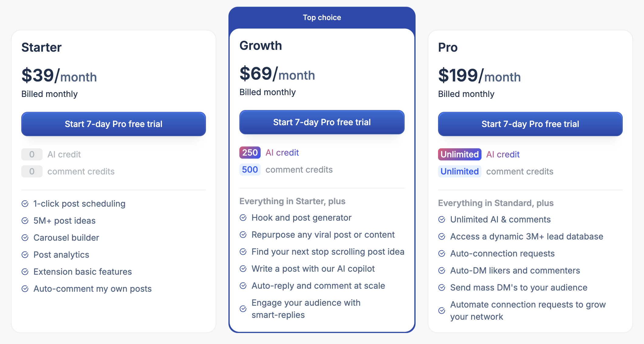Click the "500" comment credits badge
This screenshot has width=644, height=344.
[x=250, y=170]
